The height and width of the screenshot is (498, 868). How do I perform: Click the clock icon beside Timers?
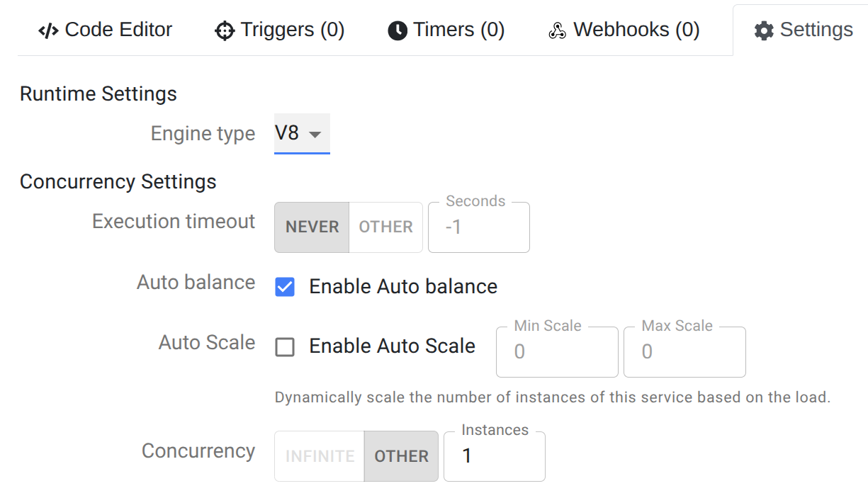tap(398, 31)
